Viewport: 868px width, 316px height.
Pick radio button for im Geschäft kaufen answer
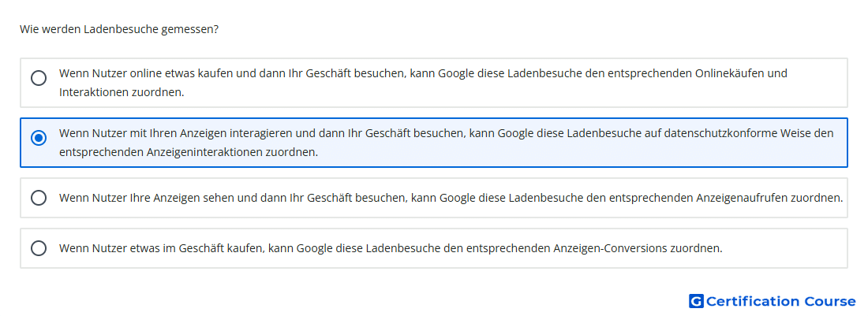(39, 248)
